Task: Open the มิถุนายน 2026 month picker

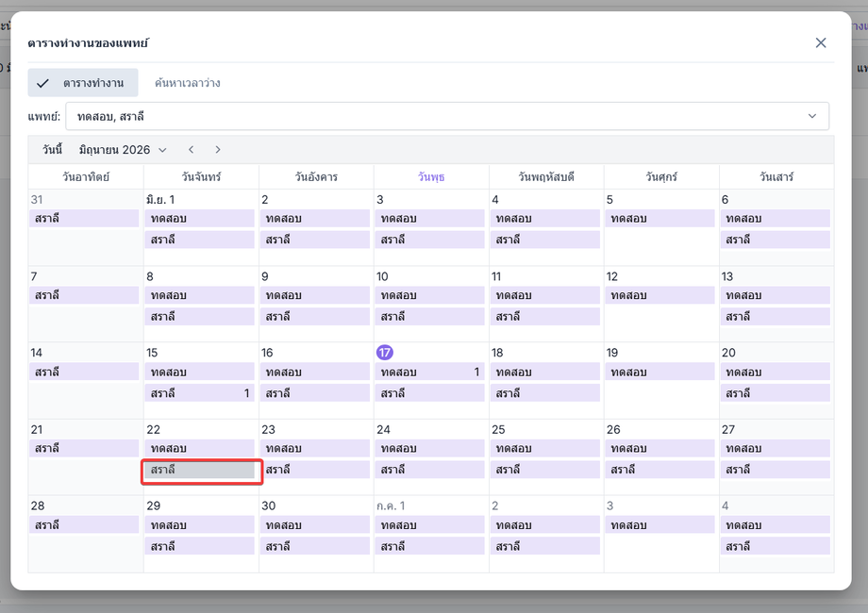Action: click(x=123, y=149)
